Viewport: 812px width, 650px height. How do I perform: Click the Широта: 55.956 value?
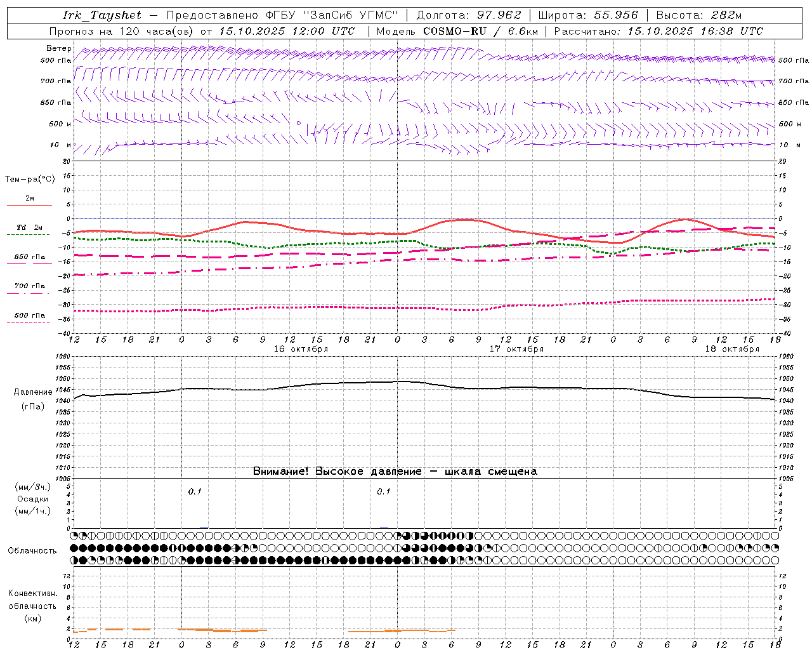(x=588, y=15)
